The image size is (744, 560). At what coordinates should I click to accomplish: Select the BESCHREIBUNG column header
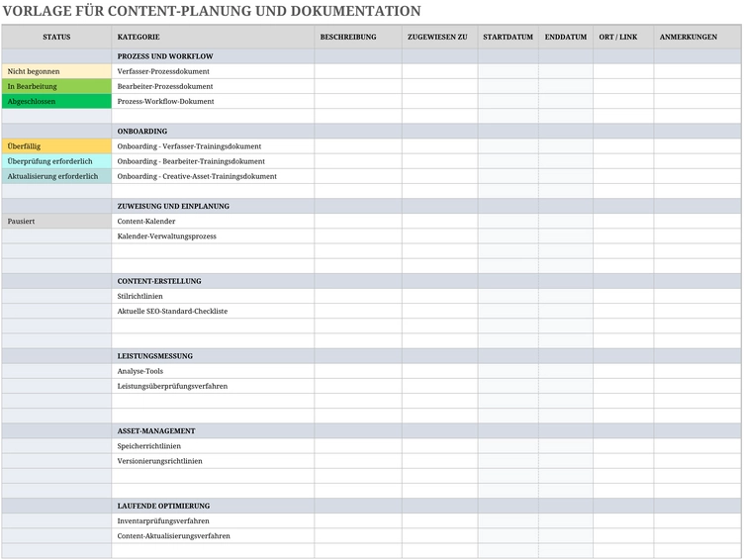click(x=358, y=37)
